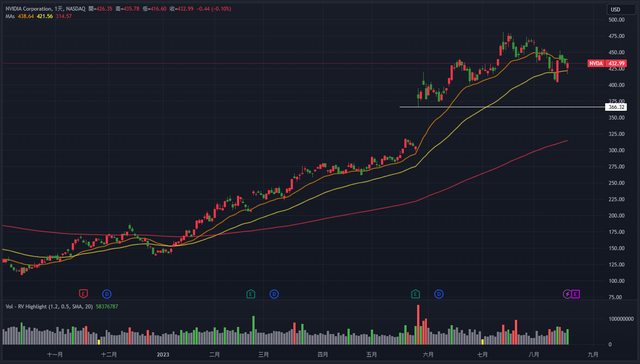Select the 366.32 horizontal line label
The width and height of the screenshot is (640, 364).
point(616,107)
